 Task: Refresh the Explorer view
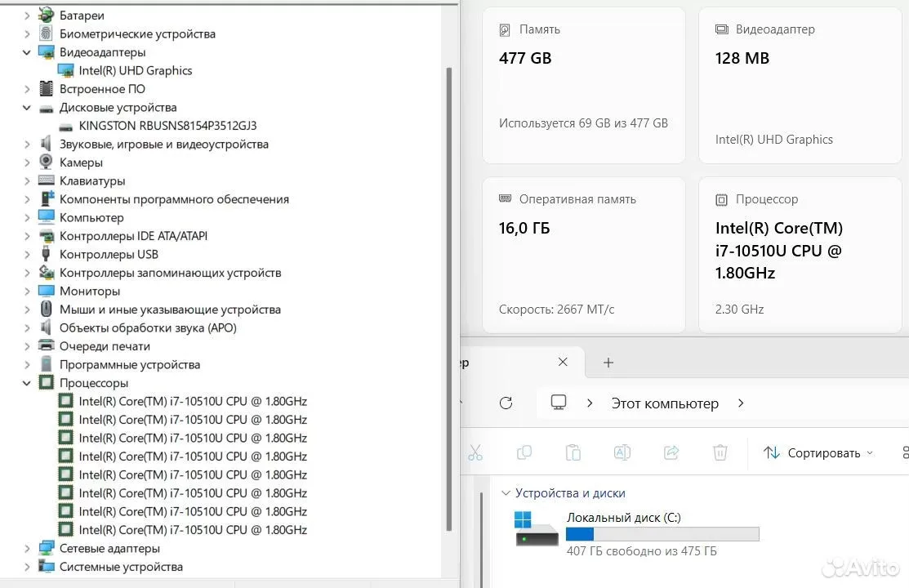(x=506, y=403)
